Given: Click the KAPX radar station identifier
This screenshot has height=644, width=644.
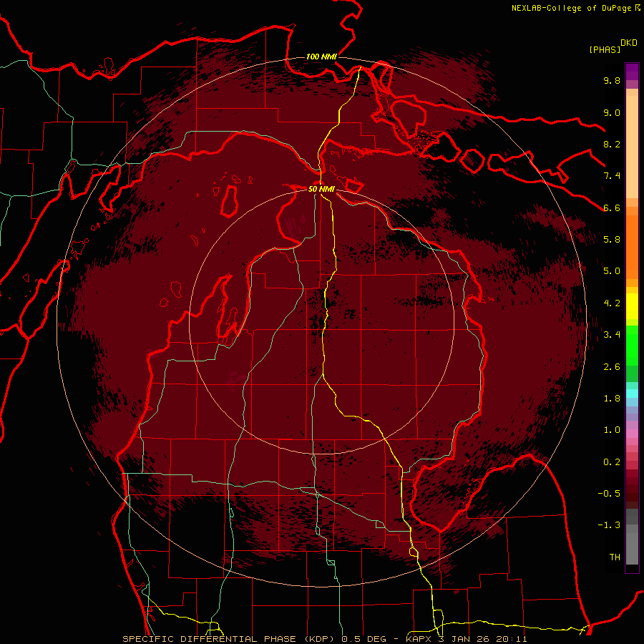Looking at the screenshot, I should [419, 639].
